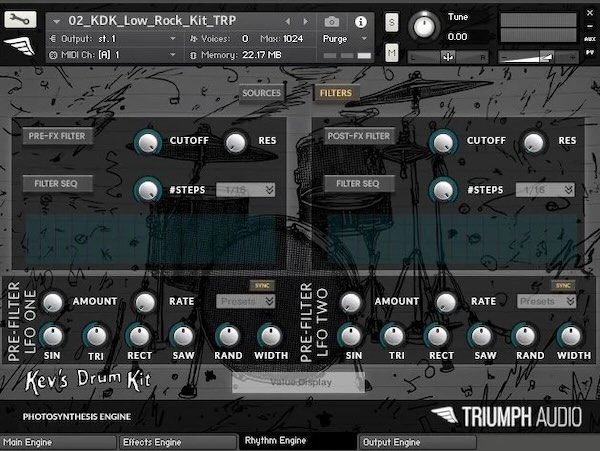Image resolution: width=600 pixels, height=451 pixels.
Task: Open the wrench instrument edit tool
Action: [x=20, y=19]
